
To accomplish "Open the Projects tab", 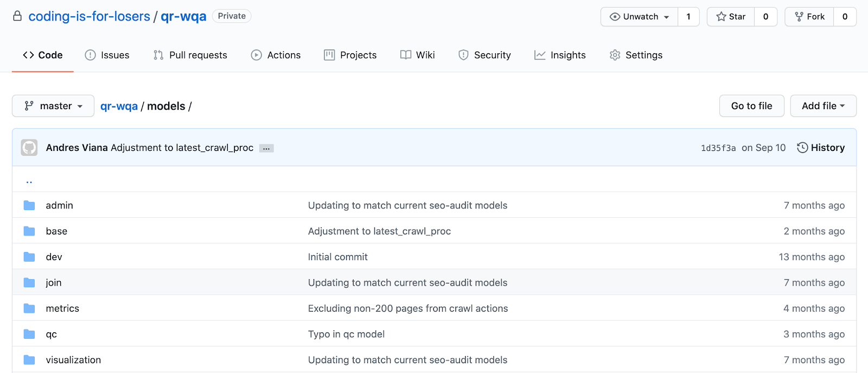I will point(350,55).
